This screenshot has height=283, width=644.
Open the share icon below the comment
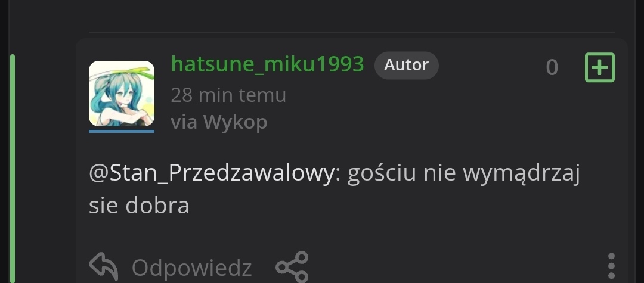292,267
